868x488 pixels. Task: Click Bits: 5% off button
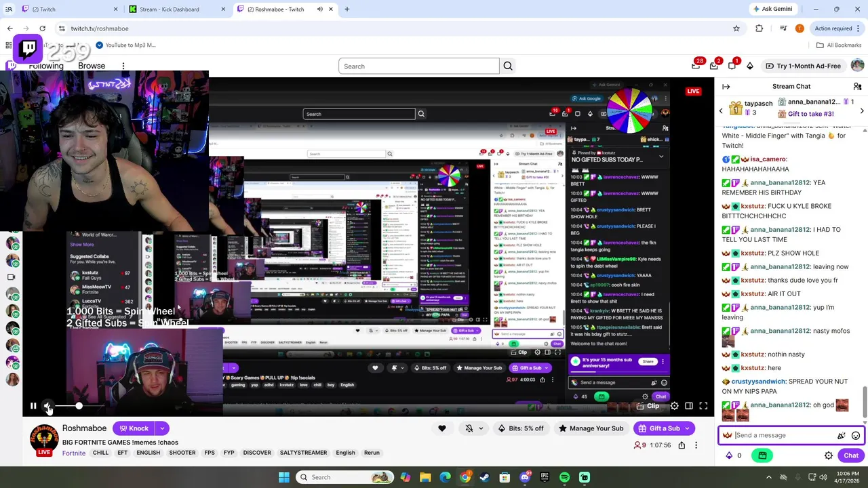(x=521, y=428)
